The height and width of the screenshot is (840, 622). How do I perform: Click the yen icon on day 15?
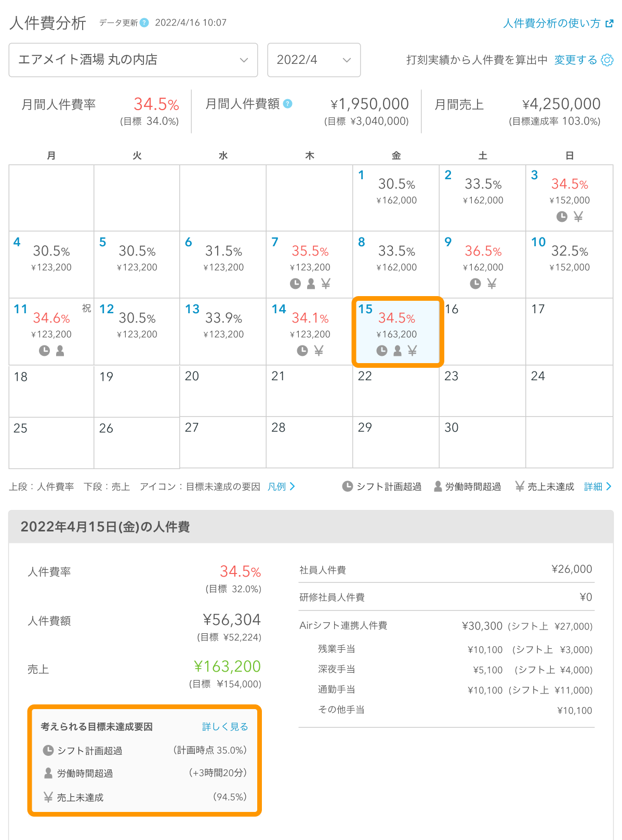pyautogui.click(x=412, y=351)
